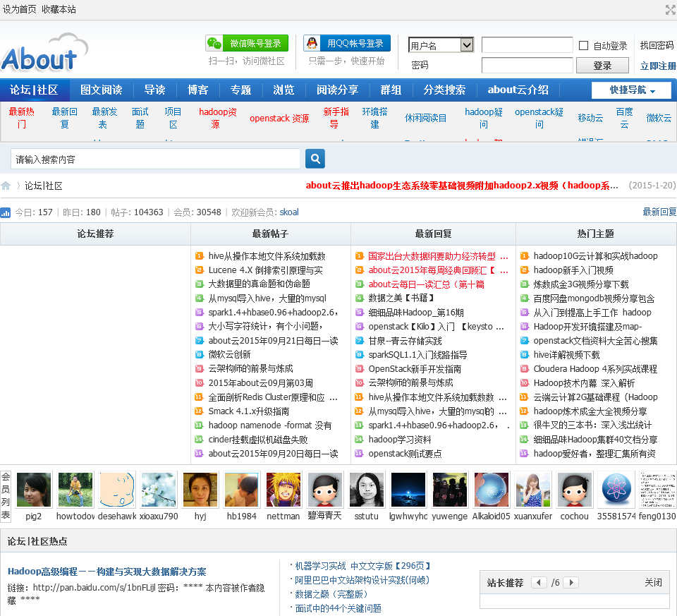Open xioaxu790 member avatar

(159, 490)
